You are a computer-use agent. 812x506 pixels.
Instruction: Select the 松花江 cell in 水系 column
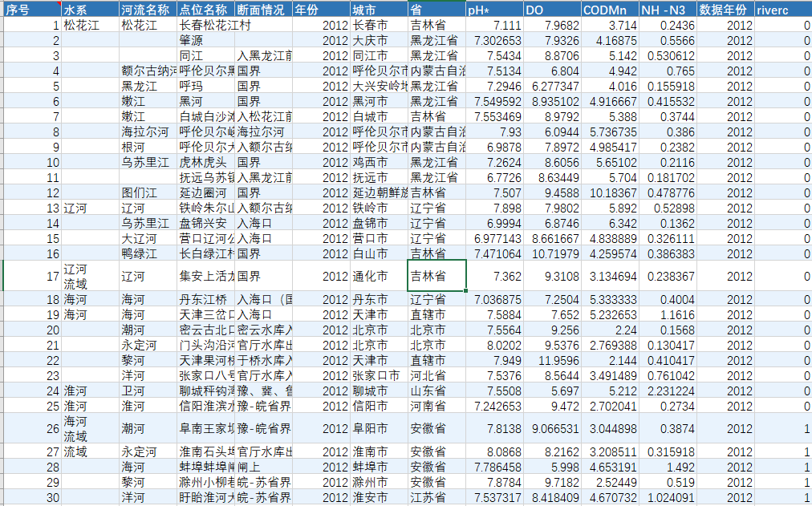point(90,26)
